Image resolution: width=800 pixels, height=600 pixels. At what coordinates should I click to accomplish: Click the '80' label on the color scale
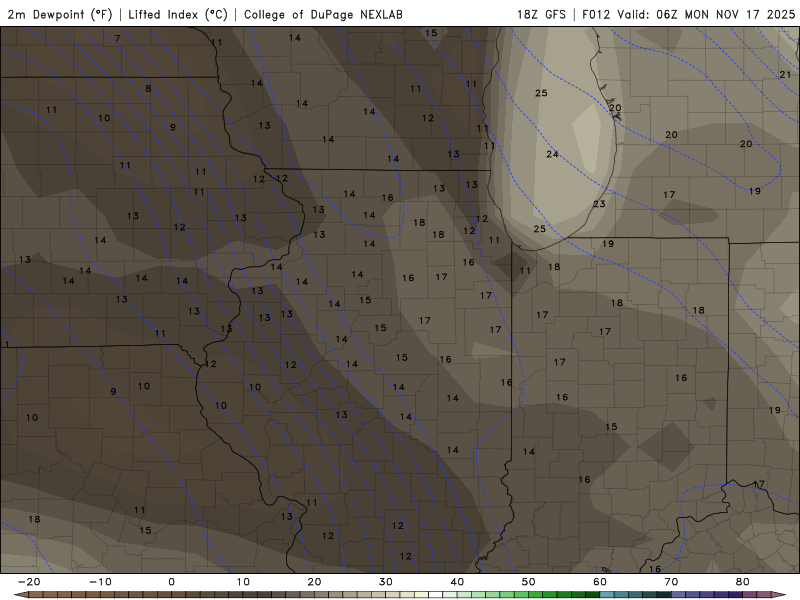pos(743,582)
